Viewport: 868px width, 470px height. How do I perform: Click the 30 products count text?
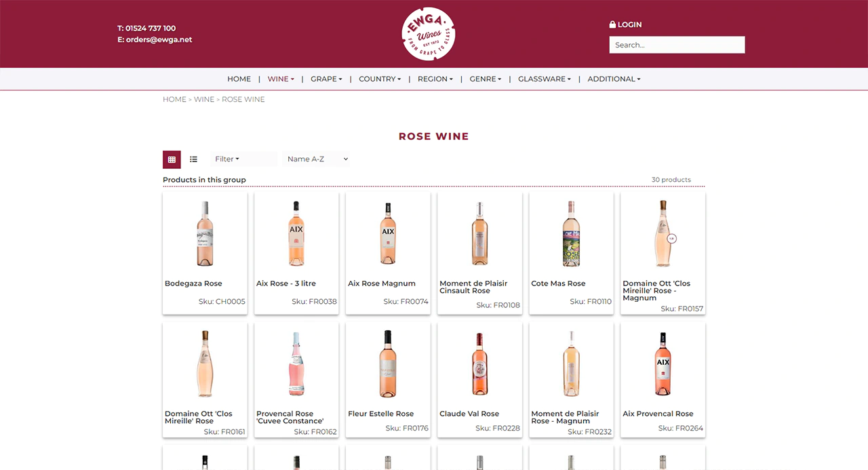[671, 180]
